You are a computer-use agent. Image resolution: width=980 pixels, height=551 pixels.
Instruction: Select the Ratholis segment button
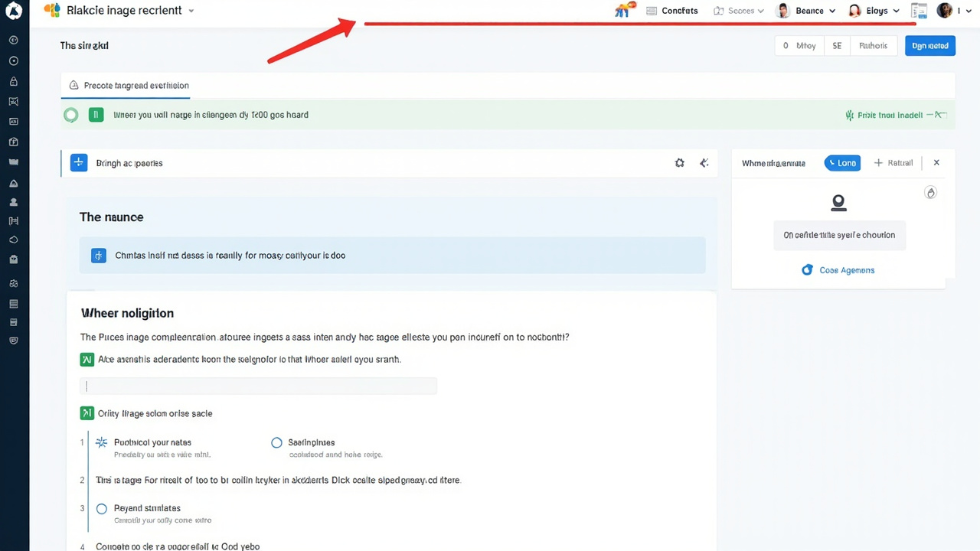point(873,46)
